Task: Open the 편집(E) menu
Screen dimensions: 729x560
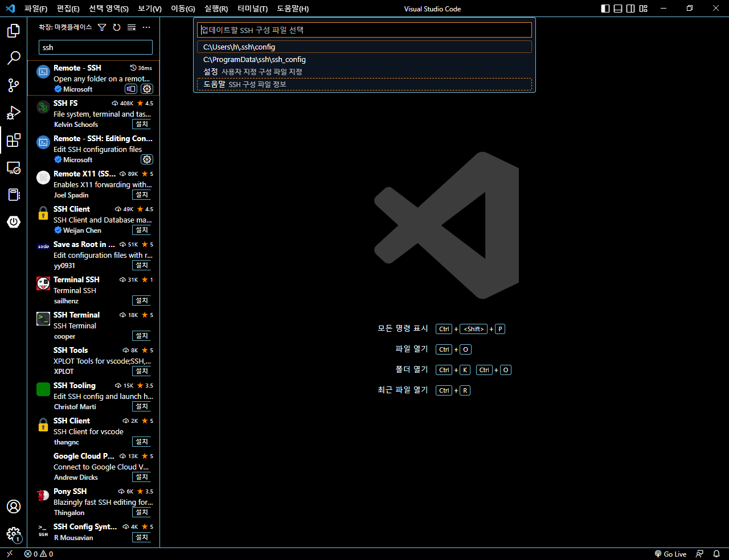Action: coord(68,9)
